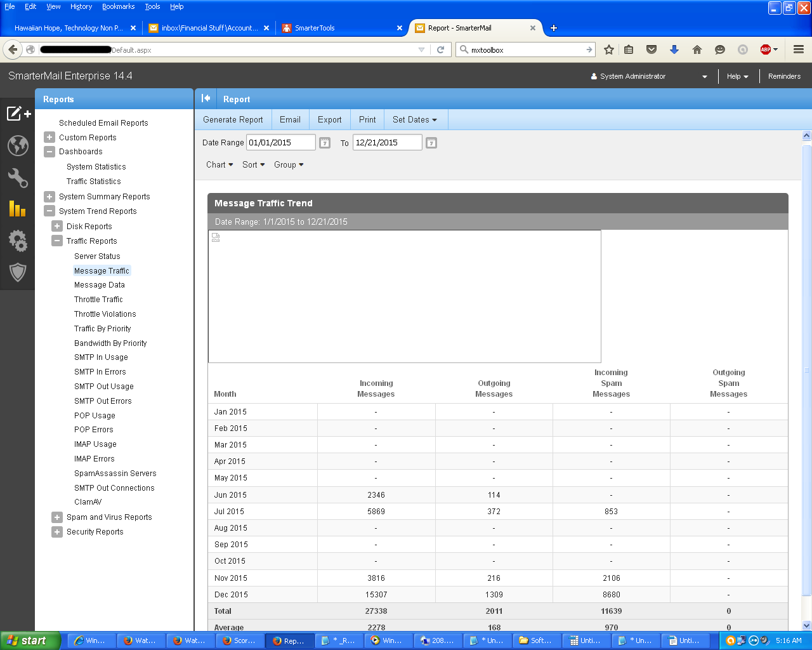Open the Group dropdown
The width and height of the screenshot is (812, 650).
click(x=289, y=164)
